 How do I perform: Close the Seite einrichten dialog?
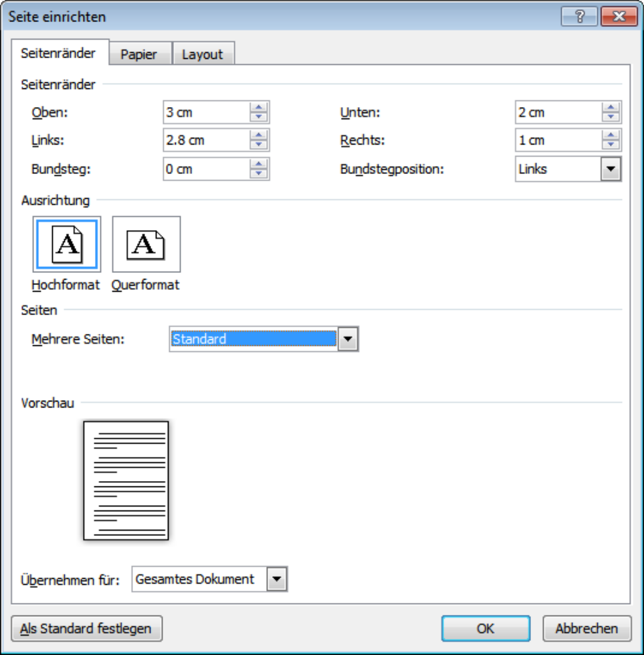619,17
